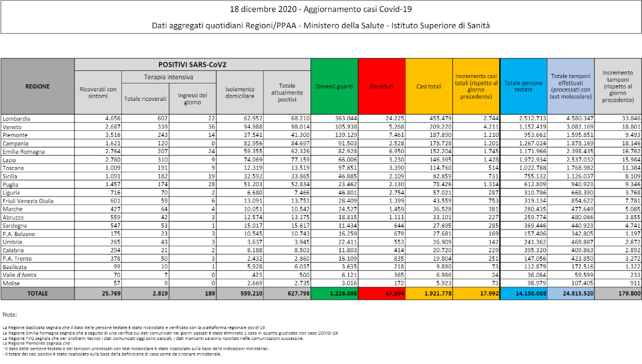Select the yellow Casi totali header

click(x=429, y=86)
